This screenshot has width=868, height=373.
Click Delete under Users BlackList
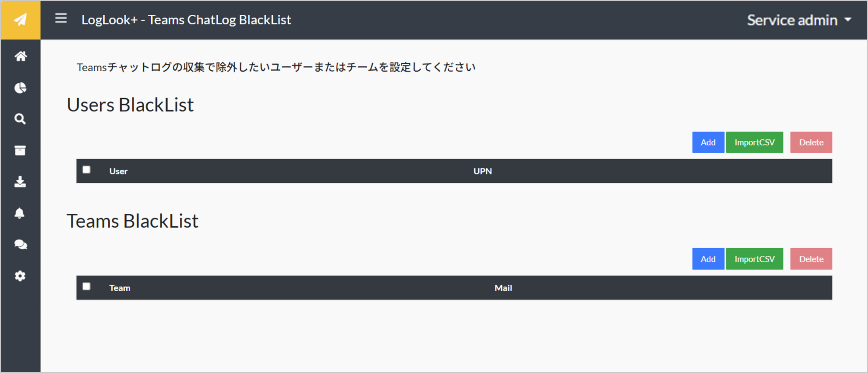pyautogui.click(x=811, y=142)
